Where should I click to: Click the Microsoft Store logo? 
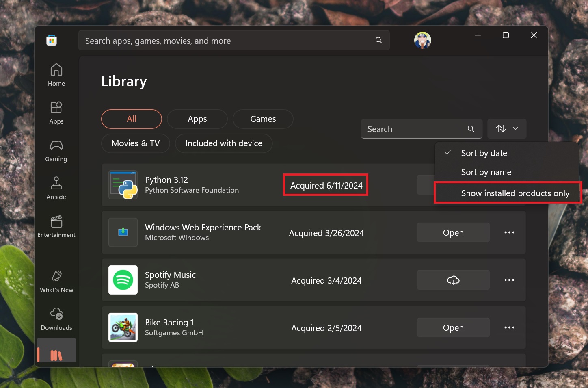(x=51, y=40)
